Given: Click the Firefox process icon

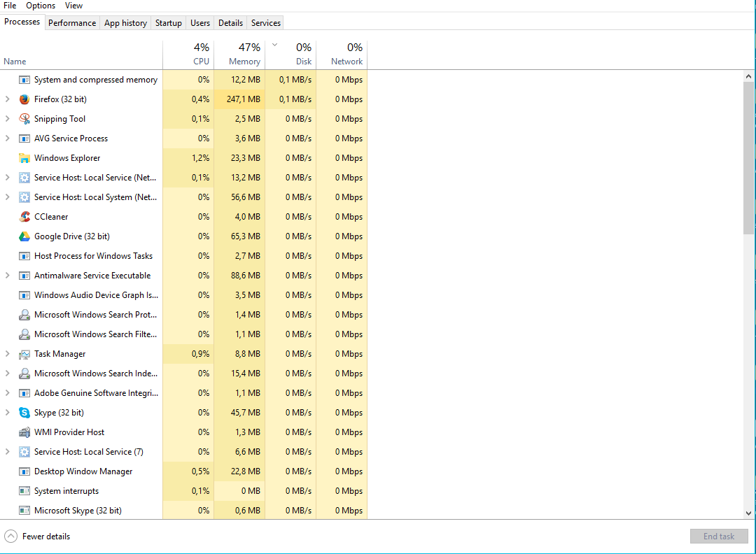Looking at the screenshot, I should [x=24, y=99].
